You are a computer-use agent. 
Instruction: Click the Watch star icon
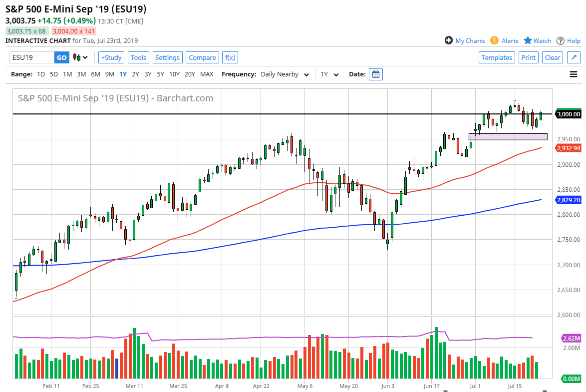pos(528,40)
